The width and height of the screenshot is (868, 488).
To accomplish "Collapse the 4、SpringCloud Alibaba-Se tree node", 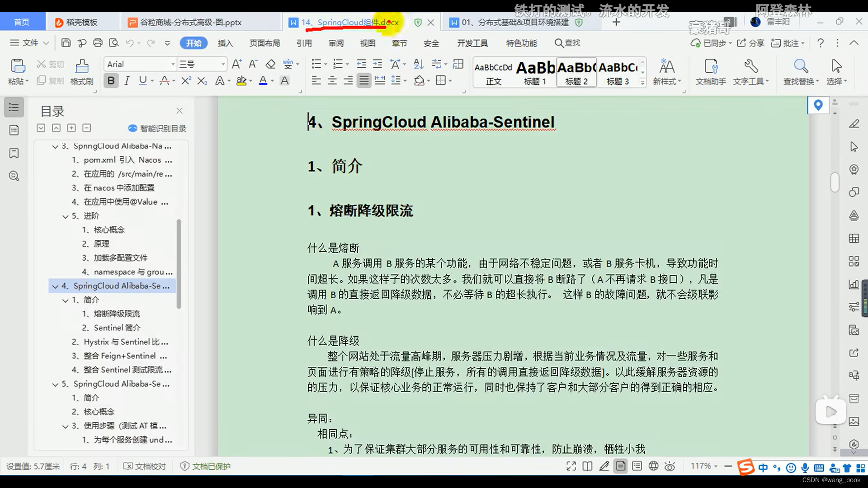I will pyautogui.click(x=55, y=286).
